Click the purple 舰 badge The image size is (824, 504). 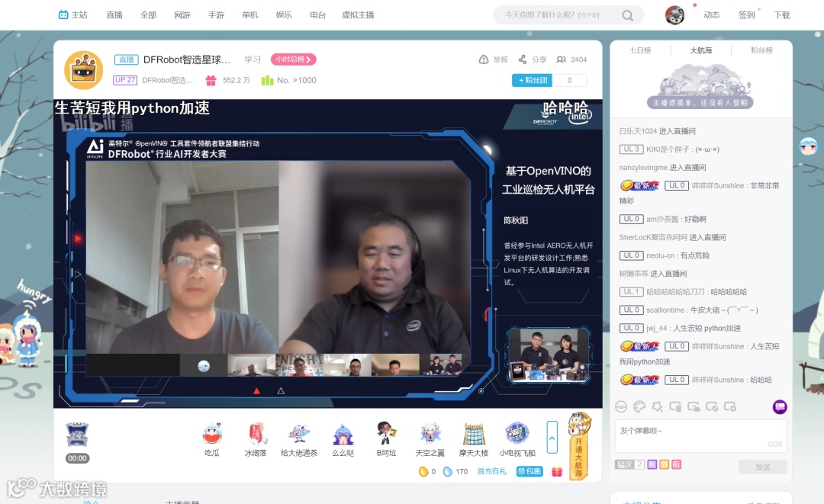point(652,464)
